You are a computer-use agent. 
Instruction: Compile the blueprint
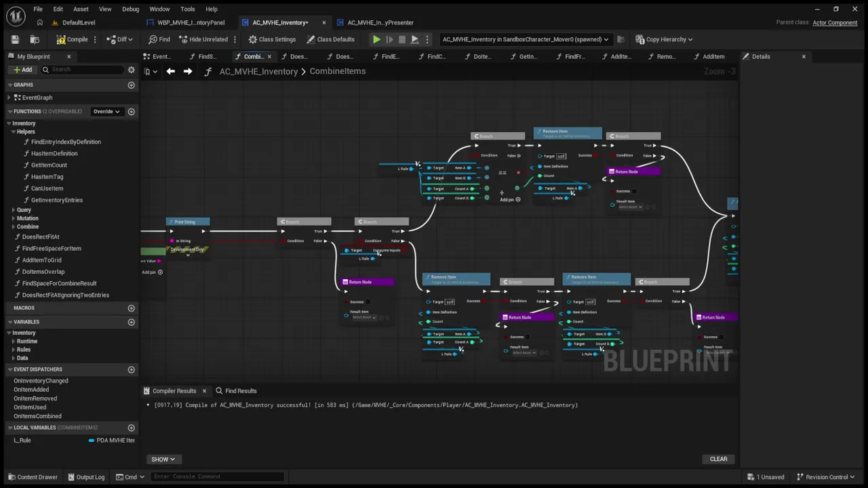point(72,39)
